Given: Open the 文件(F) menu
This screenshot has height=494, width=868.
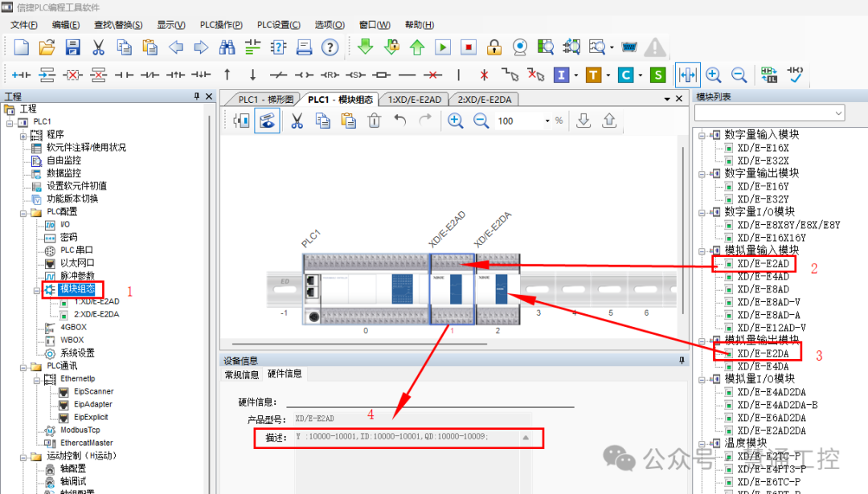Looking at the screenshot, I should click(24, 25).
